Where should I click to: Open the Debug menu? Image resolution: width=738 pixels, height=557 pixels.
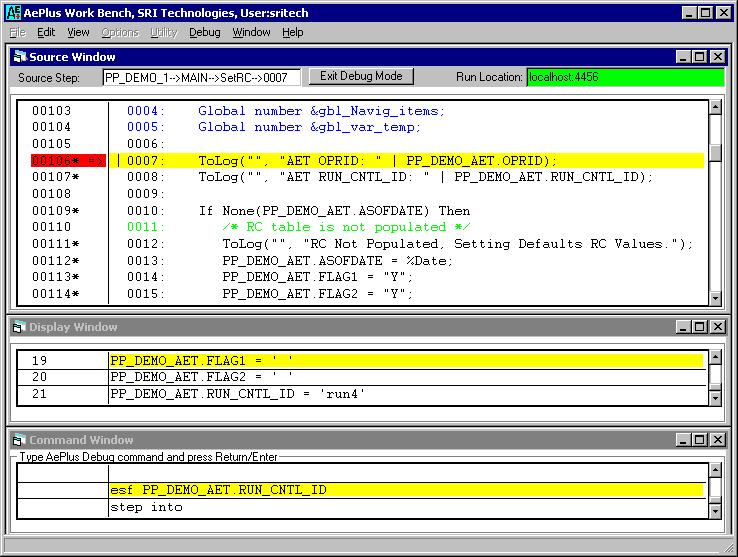pyautogui.click(x=204, y=32)
